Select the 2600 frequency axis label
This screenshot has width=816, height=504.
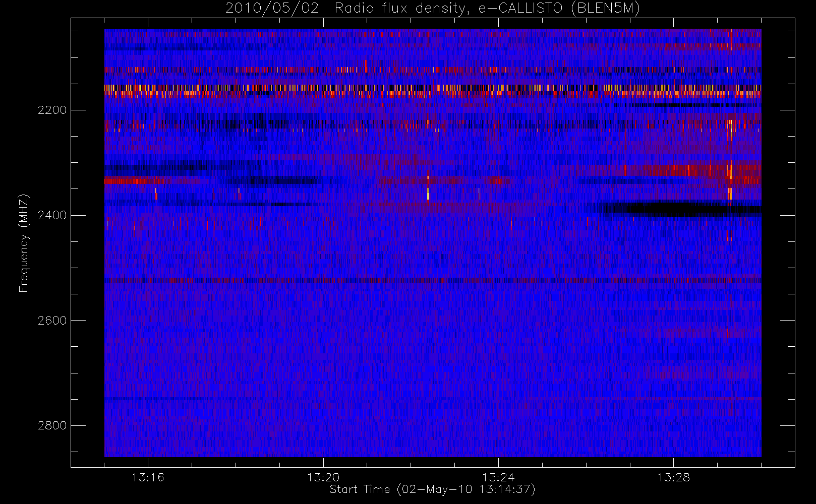coord(52,321)
